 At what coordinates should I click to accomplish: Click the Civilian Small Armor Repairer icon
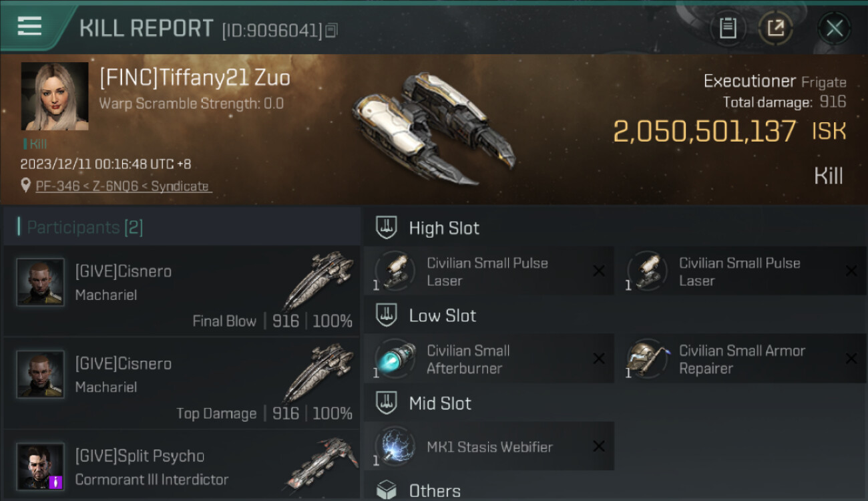point(648,359)
